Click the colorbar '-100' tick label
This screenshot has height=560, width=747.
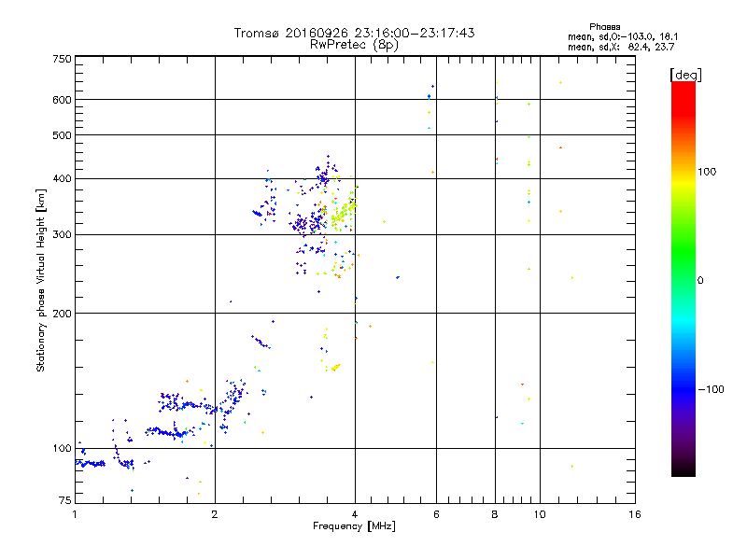click(711, 389)
